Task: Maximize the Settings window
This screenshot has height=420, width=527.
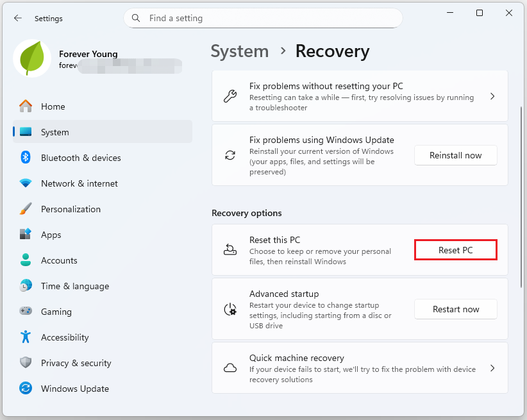Action: (480, 13)
